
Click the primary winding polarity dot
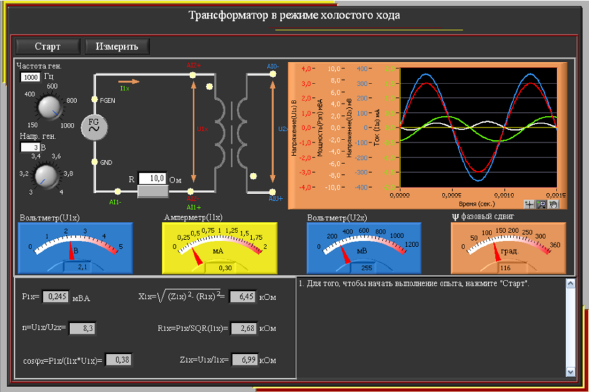209,87
